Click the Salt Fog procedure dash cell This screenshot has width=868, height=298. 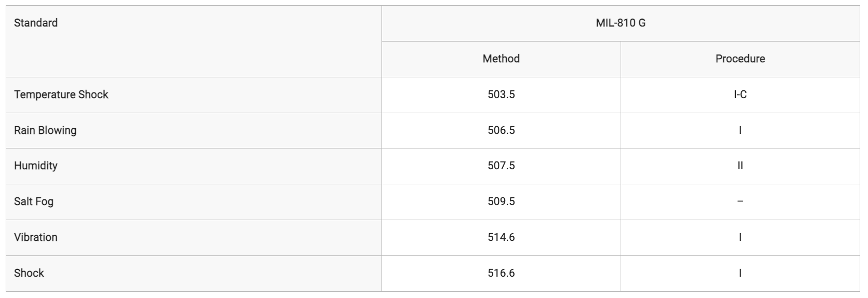pos(740,202)
